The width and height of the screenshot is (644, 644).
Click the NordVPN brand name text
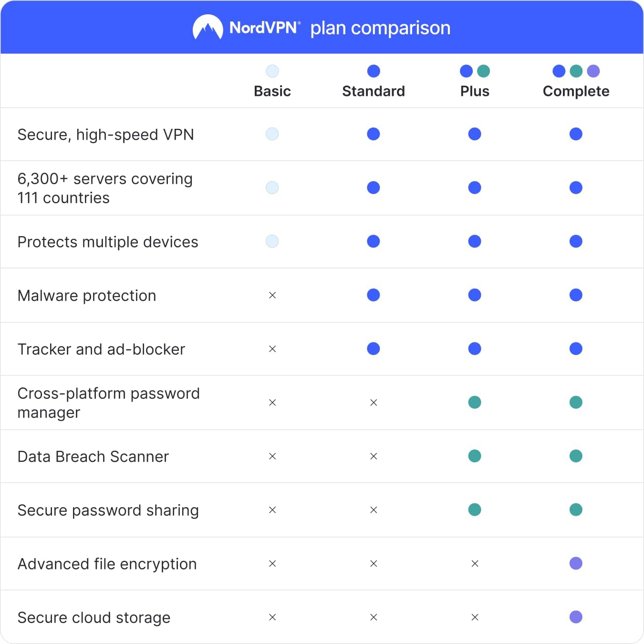[x=264, y=28]
